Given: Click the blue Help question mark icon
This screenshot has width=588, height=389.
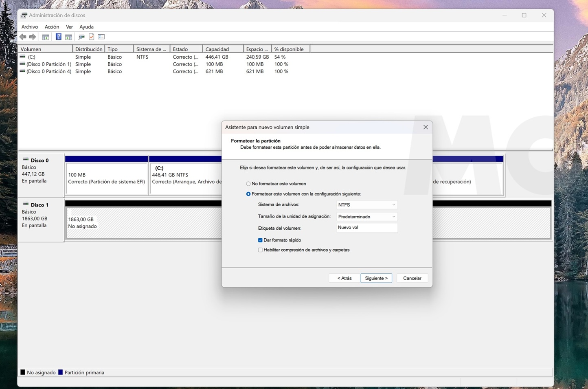Looking at the screenshot, I should tap(58, 37).
